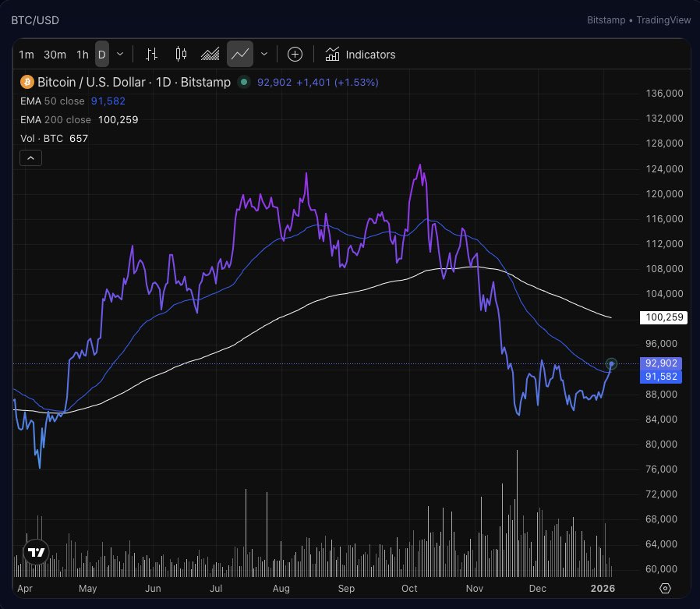Click the Oct label on time axis
The height and width of the screenshot is (609, 700).
click(409, 589)
